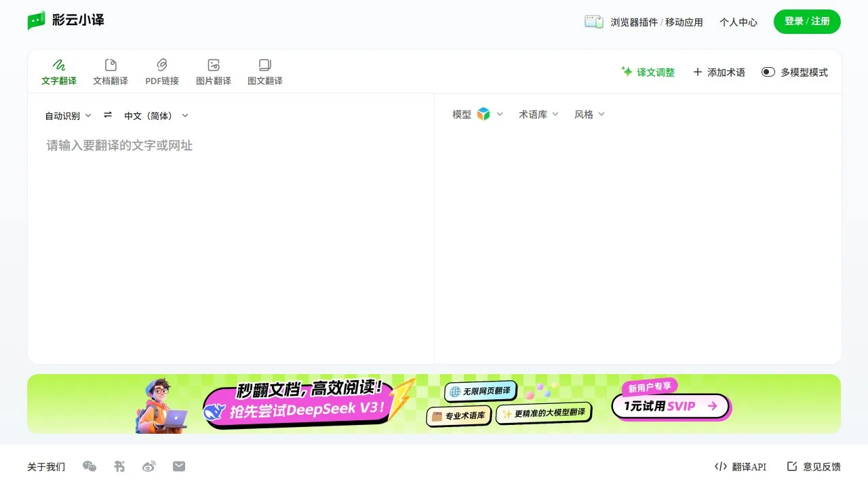868x488 pixels.
Task: Click the 彩云小译 logo icon
Action: tap(36, 21)
